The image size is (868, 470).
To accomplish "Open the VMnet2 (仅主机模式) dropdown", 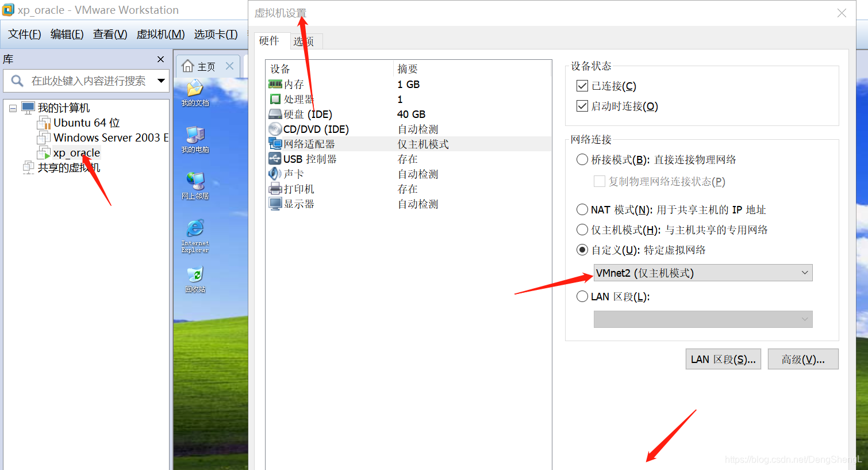I will [x=703, y=273].
